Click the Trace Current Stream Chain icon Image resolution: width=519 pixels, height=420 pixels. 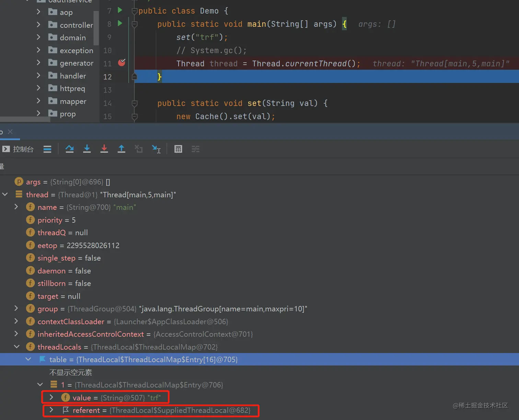195,149
